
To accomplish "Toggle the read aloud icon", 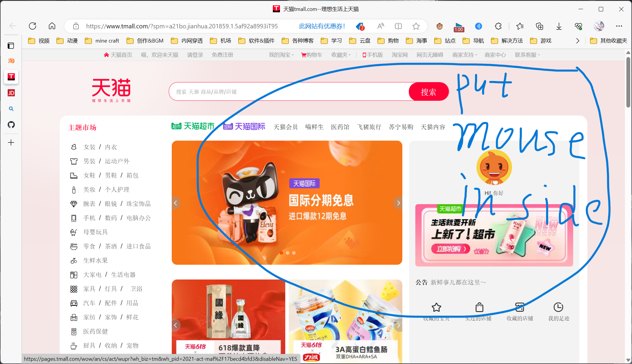I will click(x=381, y=26).
